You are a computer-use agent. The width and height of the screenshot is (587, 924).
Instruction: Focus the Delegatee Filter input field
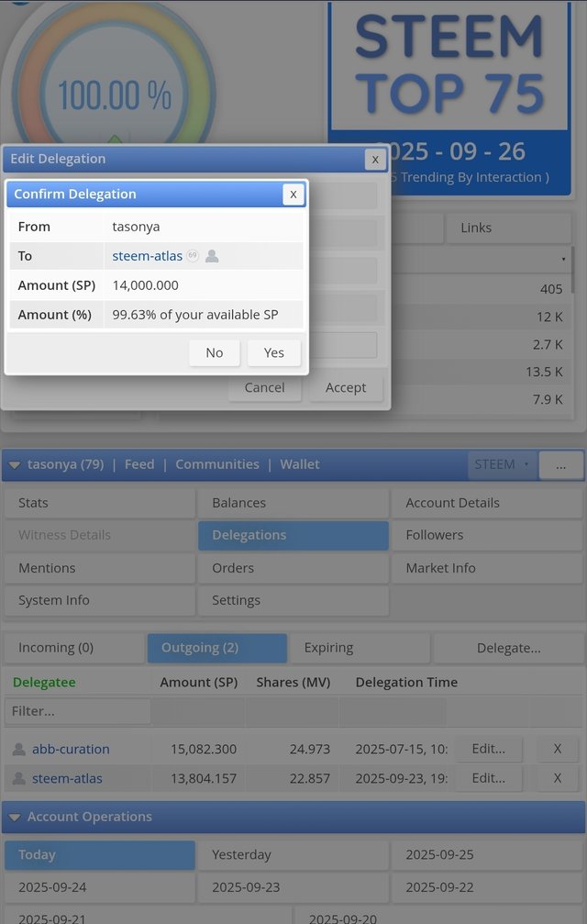tap(78, 711)
